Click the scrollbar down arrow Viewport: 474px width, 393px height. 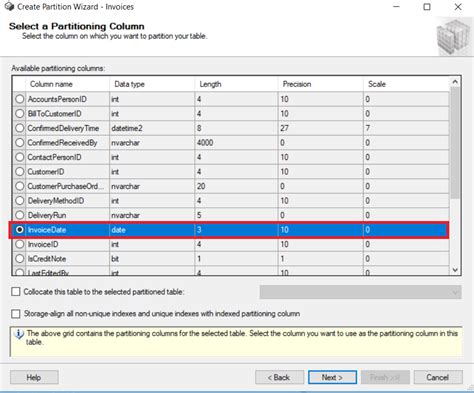coord(455,270)
